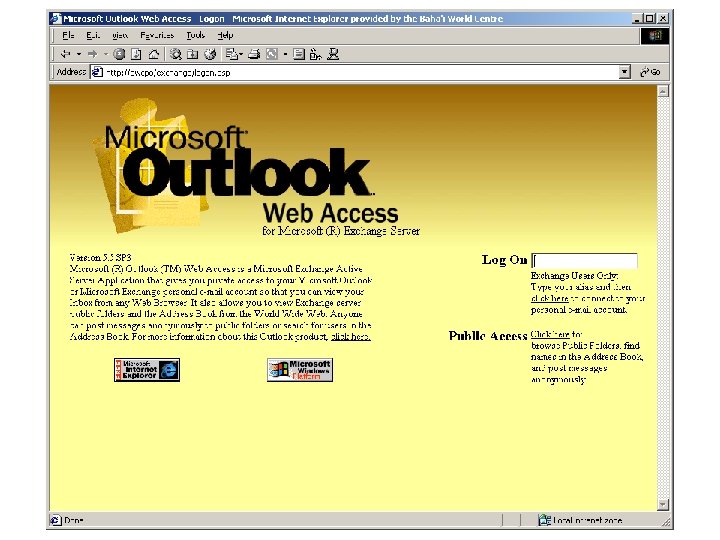
Task: Click the Done status page icon
Action: 56,520
